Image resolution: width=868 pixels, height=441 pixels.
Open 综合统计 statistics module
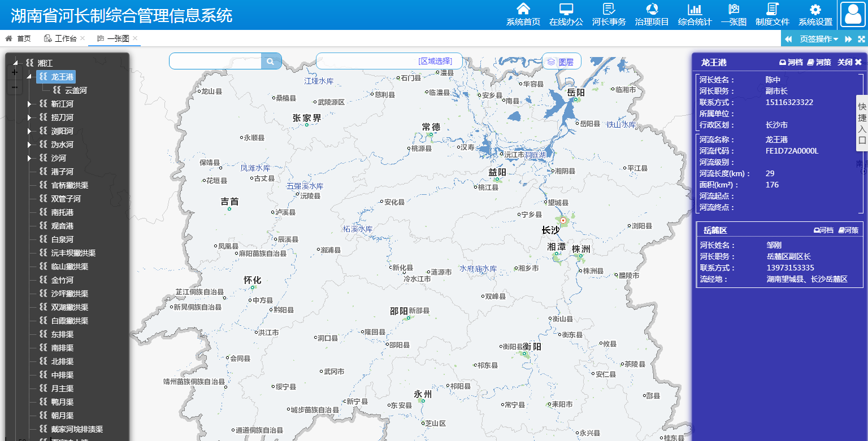[x=695, y=15]
